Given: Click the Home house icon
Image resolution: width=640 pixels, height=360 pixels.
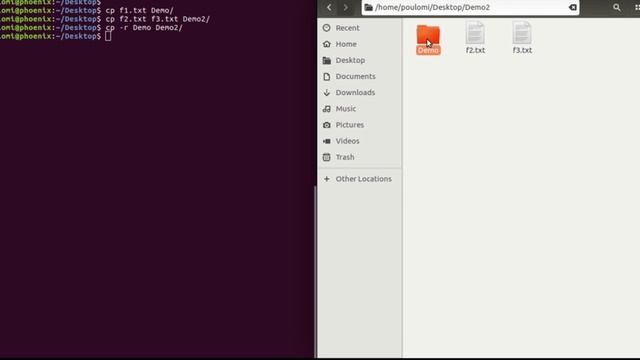Looking at the screenshot, I should click(x=327, y=44).
